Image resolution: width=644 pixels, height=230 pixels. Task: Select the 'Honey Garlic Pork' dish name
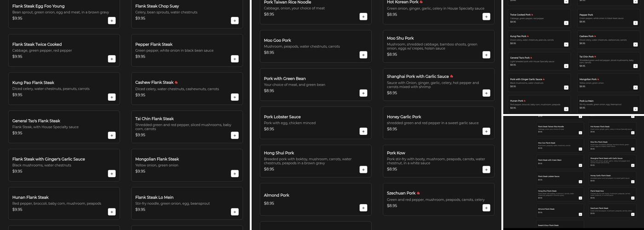click(404, 117)
